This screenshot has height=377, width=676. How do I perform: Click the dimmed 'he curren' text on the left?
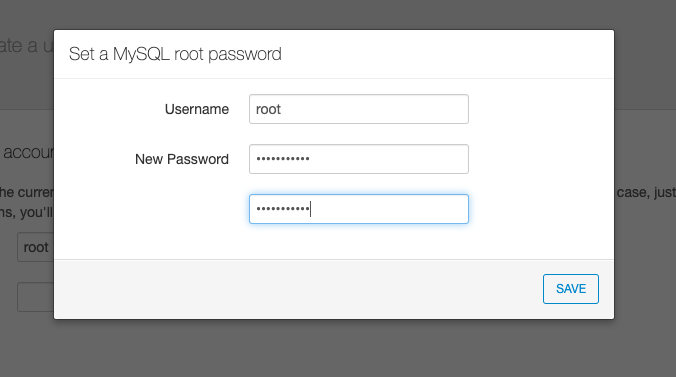coord(27,192)
